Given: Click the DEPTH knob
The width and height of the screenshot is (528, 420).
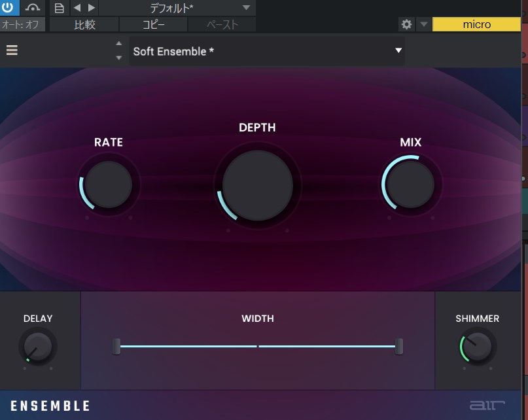Looking at the screenshot, I should click(x=257, y=186).
